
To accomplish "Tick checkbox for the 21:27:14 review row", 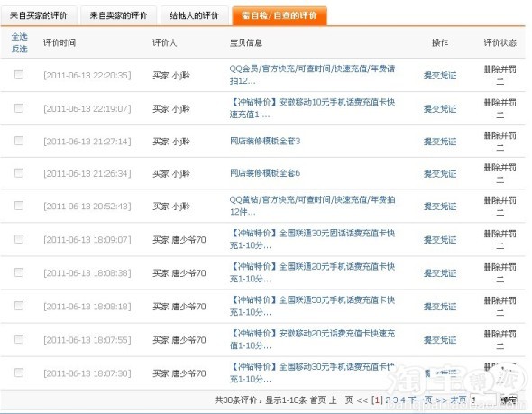I will click(x=19, y=141).
